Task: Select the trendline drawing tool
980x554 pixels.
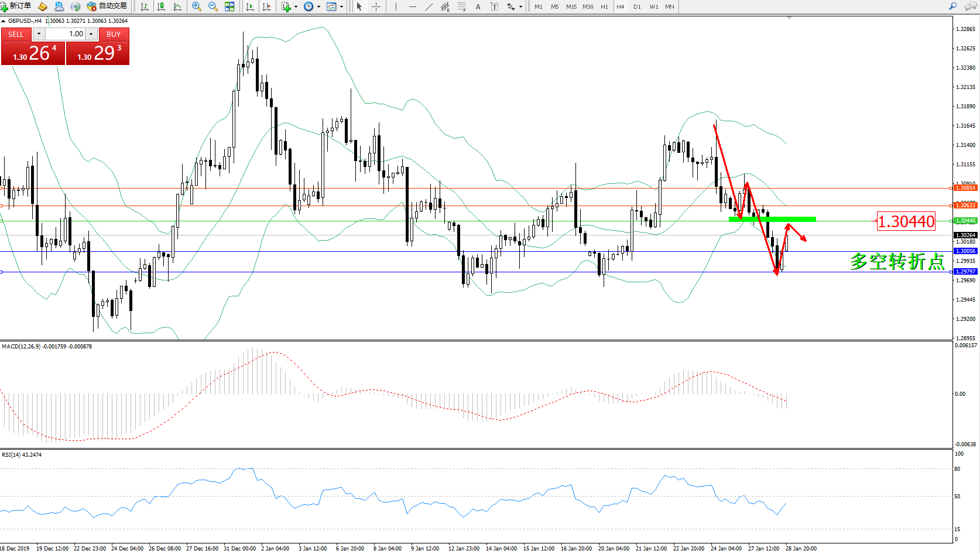Action: click(429, 6)
